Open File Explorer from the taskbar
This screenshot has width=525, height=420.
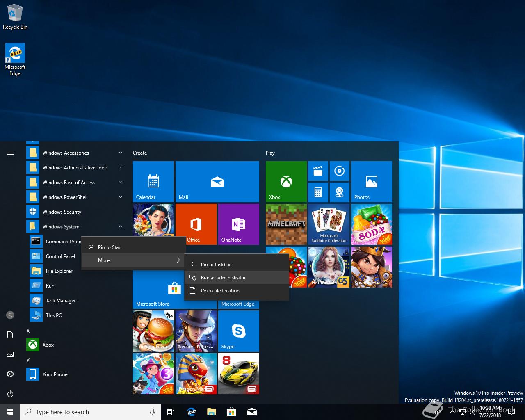tap(212, 412)
